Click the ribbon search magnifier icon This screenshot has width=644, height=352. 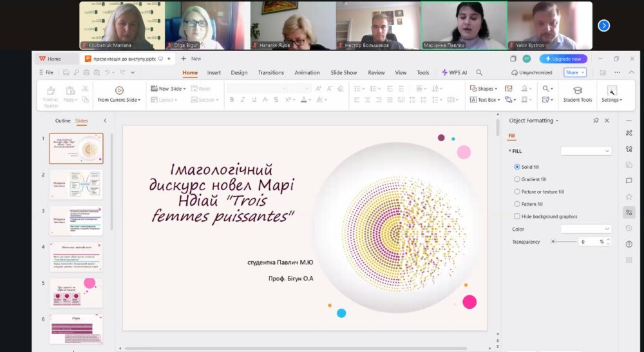click(x=545, y=88)
